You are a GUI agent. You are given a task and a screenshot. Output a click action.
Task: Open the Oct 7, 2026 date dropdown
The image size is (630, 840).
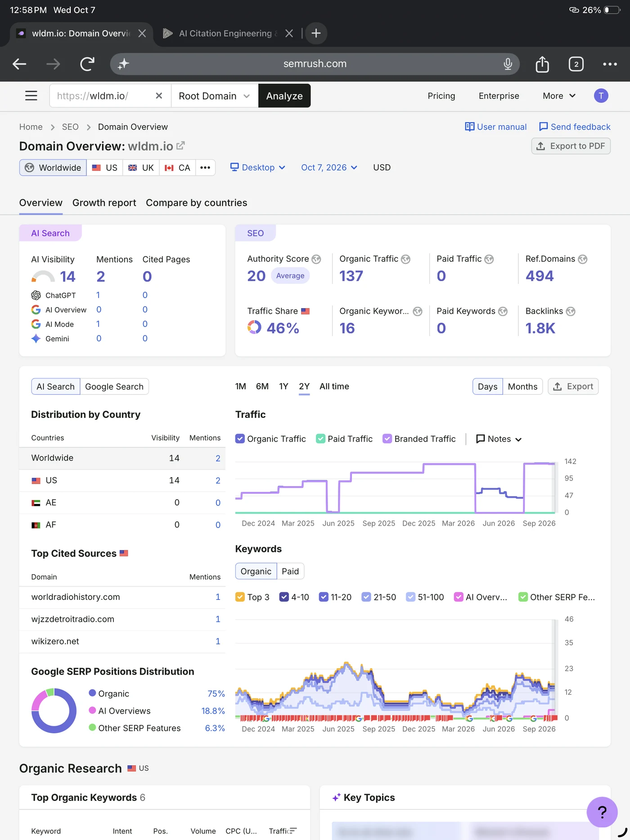[x=329, y=167]
